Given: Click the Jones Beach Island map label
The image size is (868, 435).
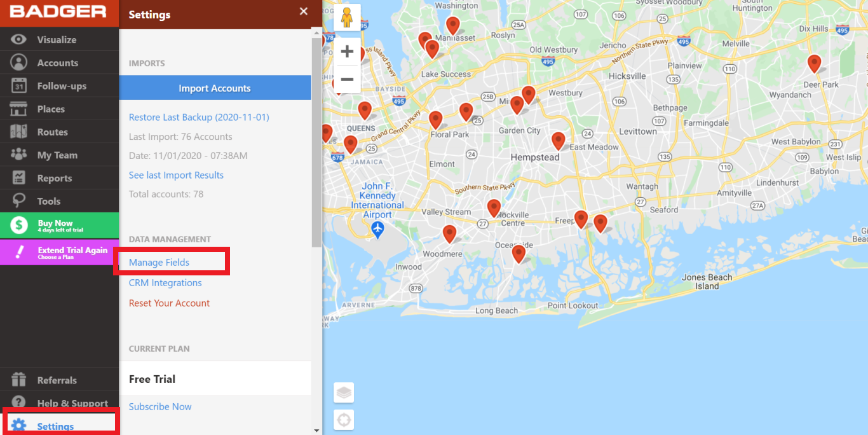Looking at the screenshot, I should [707, 282].
